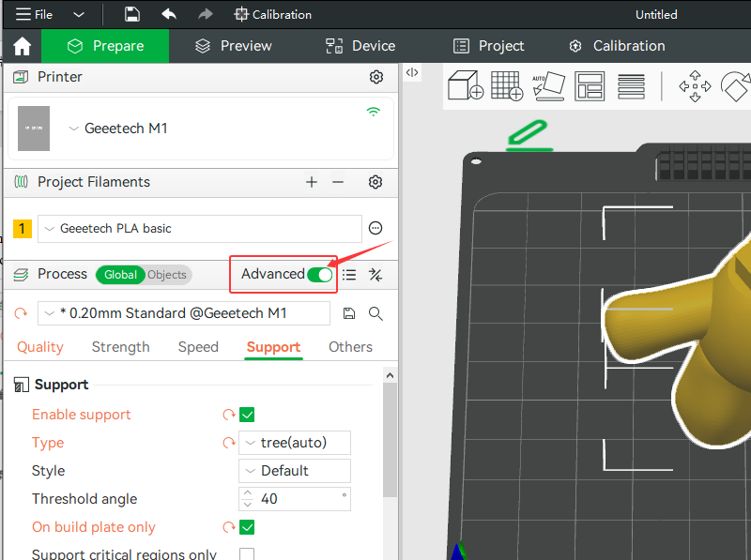Click the save file icon in title bar
Screen dimensions: 751x560
click(x=132, y=14)
